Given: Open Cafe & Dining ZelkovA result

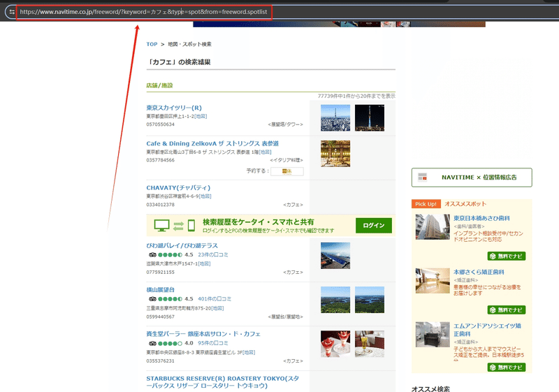Looking at the screenshot, I should coord(212,143).
